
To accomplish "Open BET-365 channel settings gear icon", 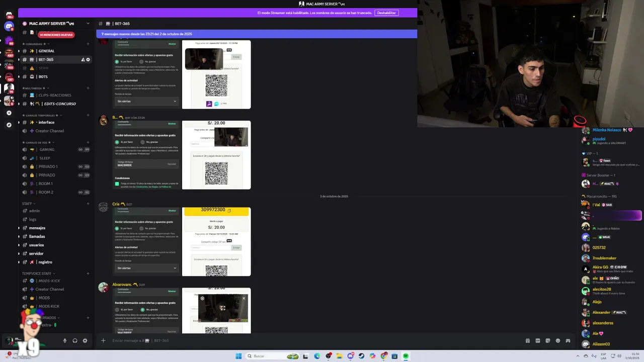I will (x=88, y=59).
